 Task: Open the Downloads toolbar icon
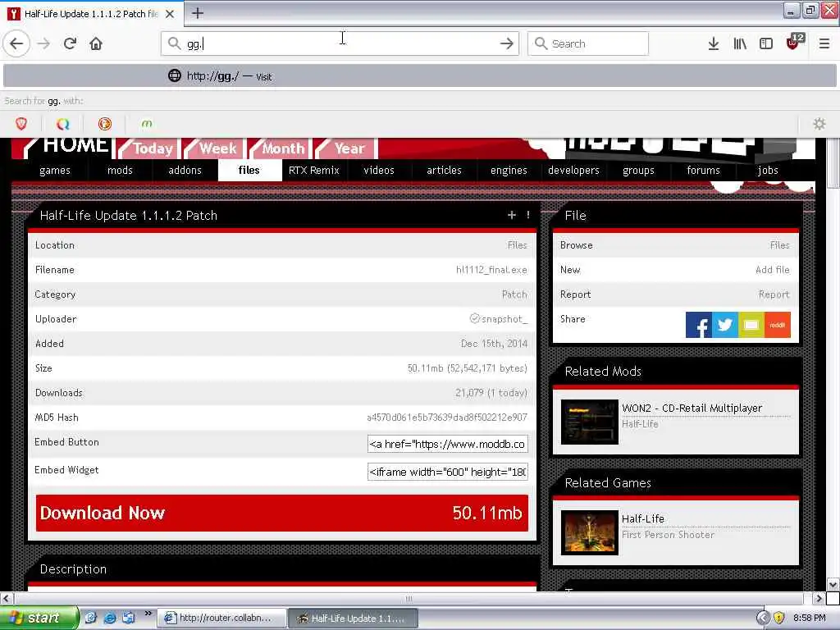point(713,43)
